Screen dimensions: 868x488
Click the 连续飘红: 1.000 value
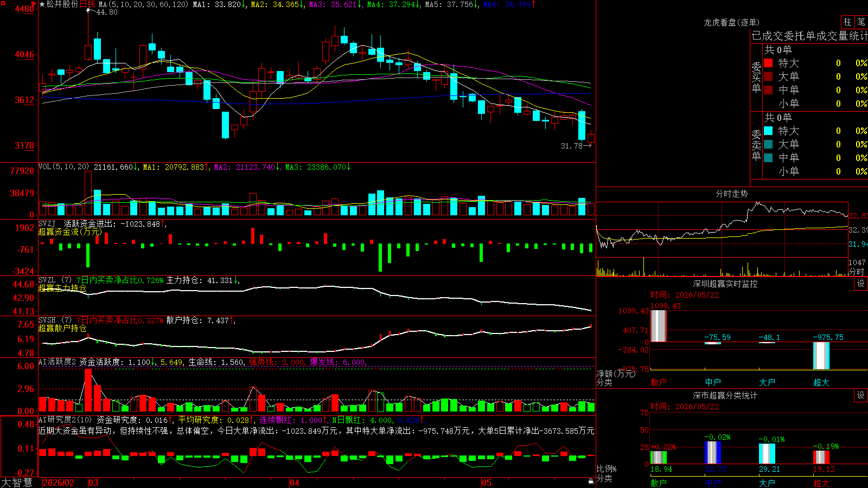[293, 420]
